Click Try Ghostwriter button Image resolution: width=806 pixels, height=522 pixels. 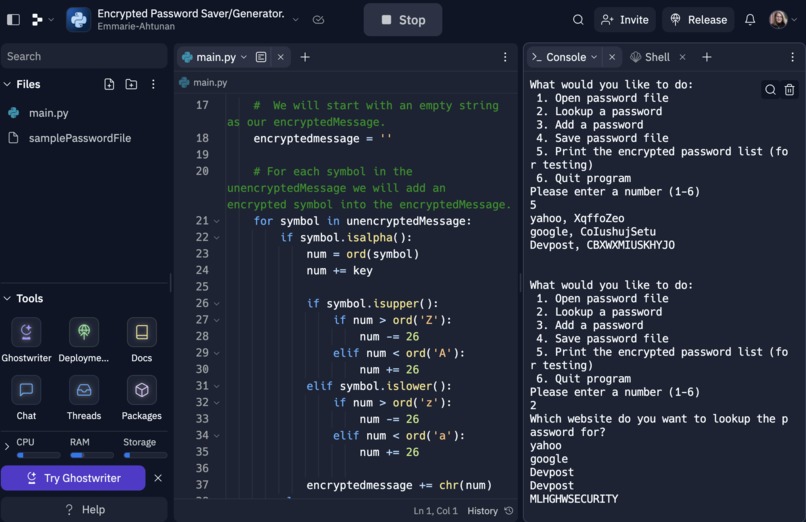(74, 478)
